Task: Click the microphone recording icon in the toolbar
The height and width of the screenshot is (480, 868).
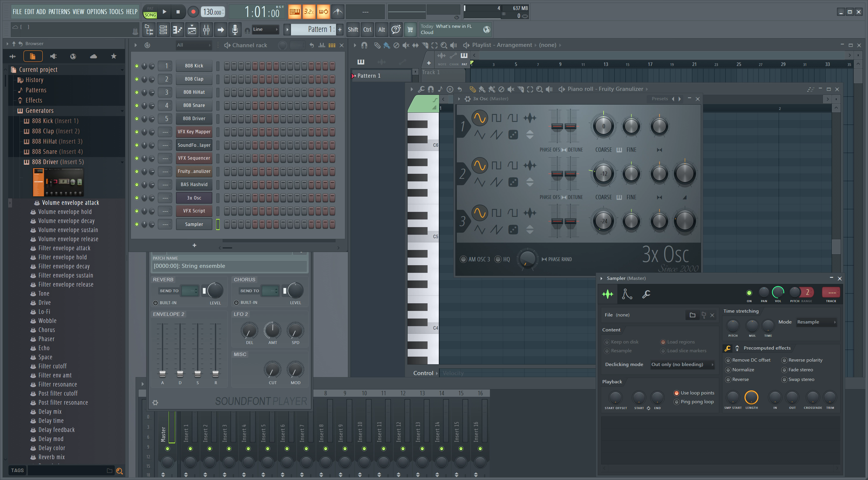Action: (x=235, y=30)
